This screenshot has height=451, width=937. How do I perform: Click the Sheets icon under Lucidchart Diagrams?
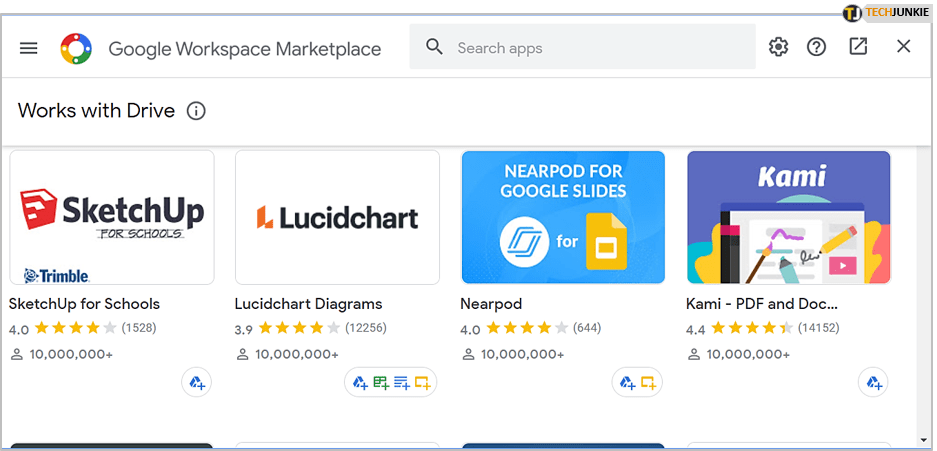click(x=380, y=382)
